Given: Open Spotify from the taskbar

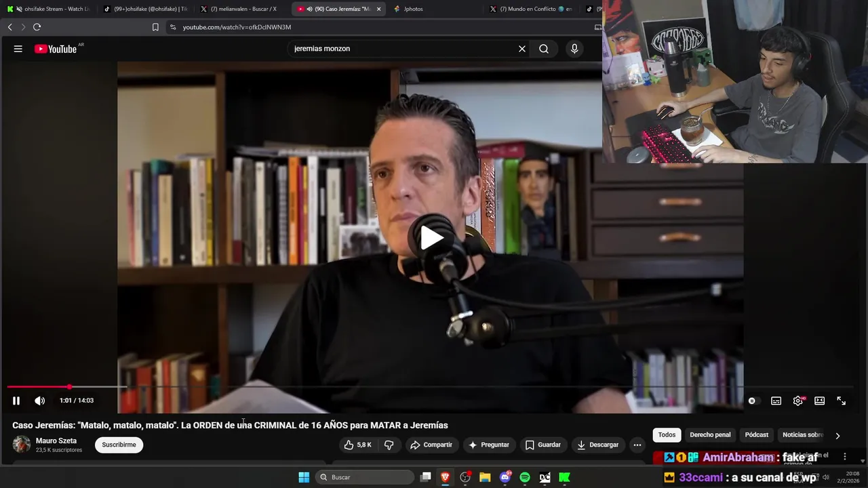Looking at the screenshot, I should (x=525, y=477).
